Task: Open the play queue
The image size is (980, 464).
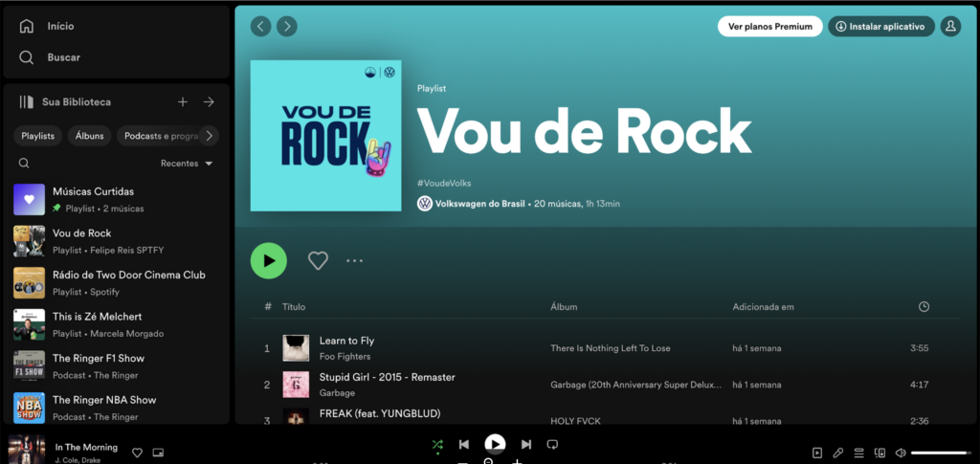Action: click(x=859, y=453)
